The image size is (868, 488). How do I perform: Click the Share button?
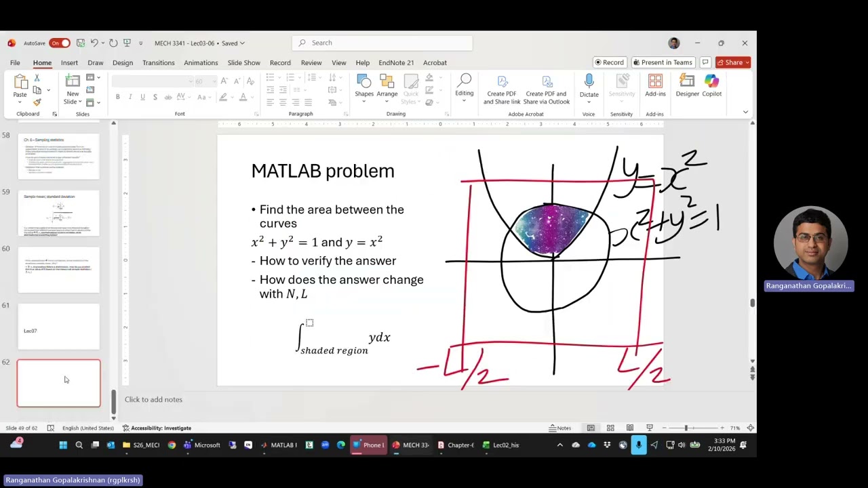pyautogui.click(x=733, y=62)
